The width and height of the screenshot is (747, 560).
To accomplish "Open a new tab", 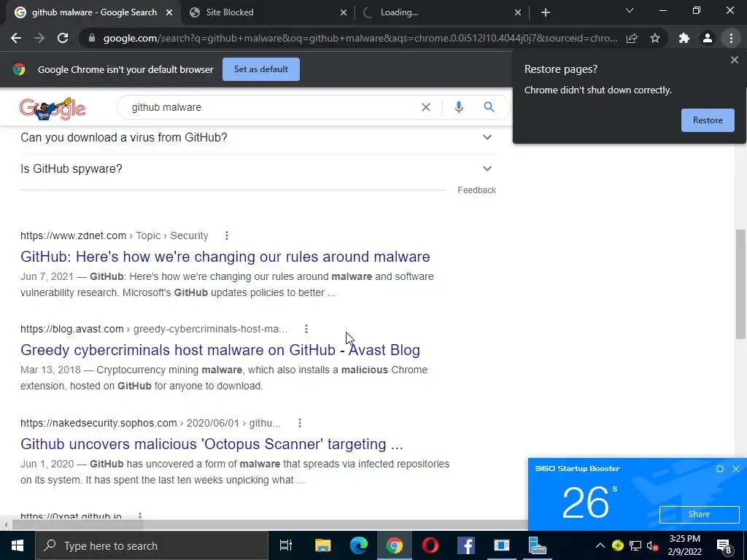I will click(x=546, y=12).
